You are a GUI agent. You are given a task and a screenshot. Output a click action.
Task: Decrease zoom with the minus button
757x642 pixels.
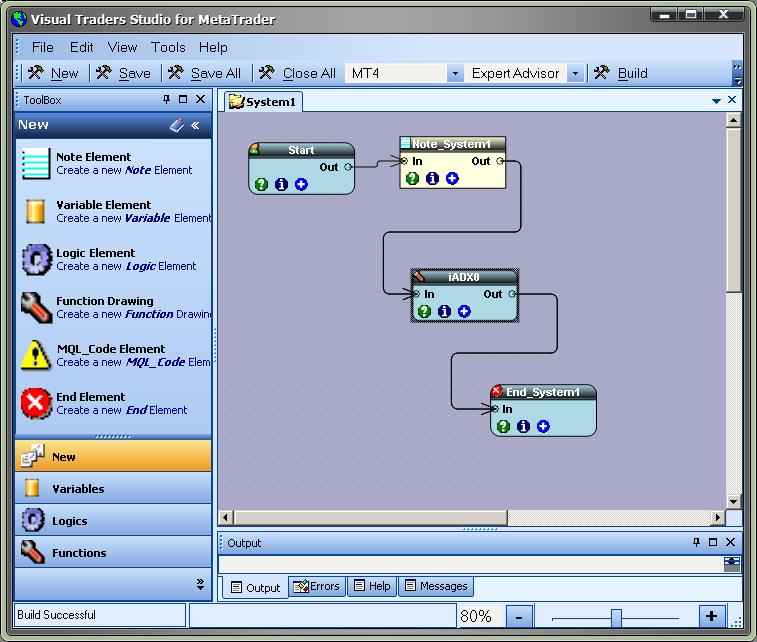pos(519,617)
